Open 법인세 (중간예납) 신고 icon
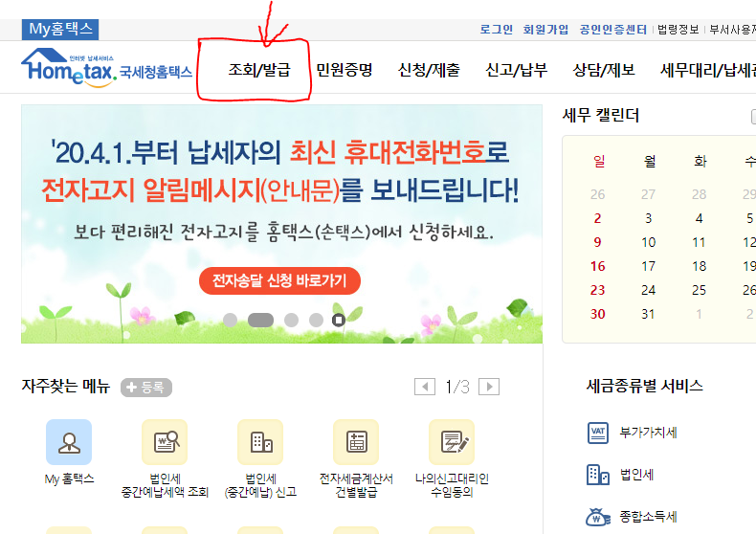This screenshot has width=756, height=534. point(260,442)
